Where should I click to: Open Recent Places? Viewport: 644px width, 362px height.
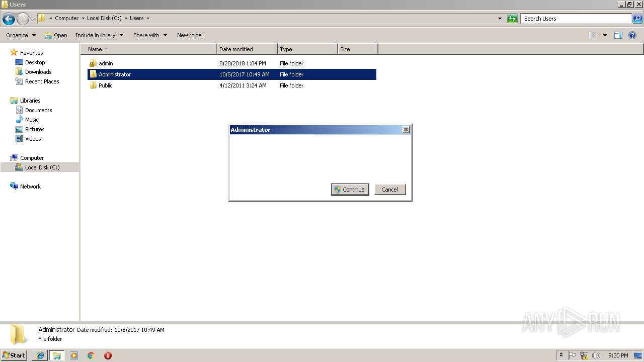pyautogui.click(x=42, y=81)
